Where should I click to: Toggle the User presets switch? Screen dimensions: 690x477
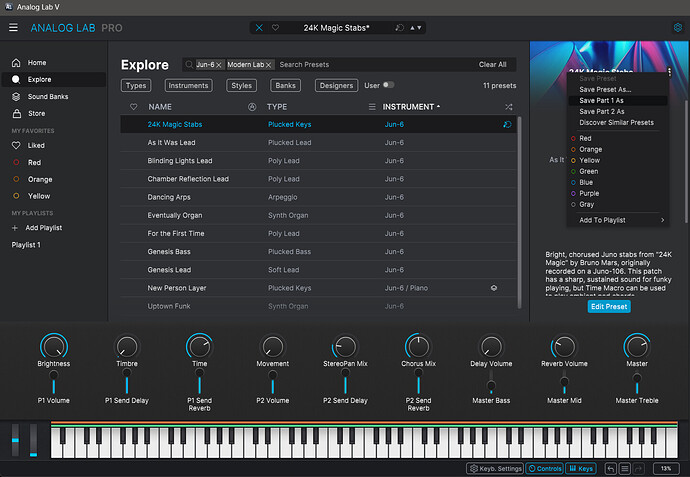coord(387,85)
